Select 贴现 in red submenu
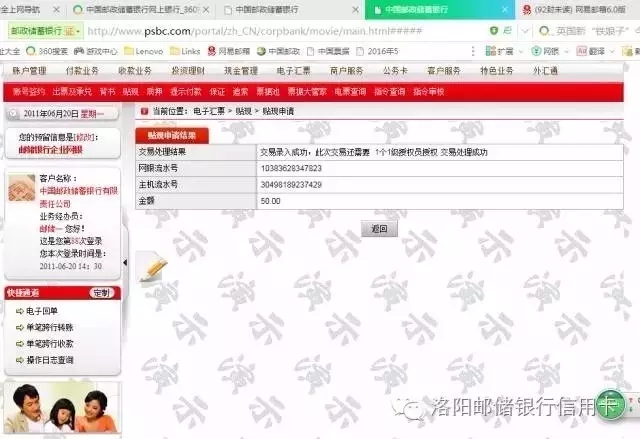The height and width of the screenshot is (439, 640). point(131,92)
